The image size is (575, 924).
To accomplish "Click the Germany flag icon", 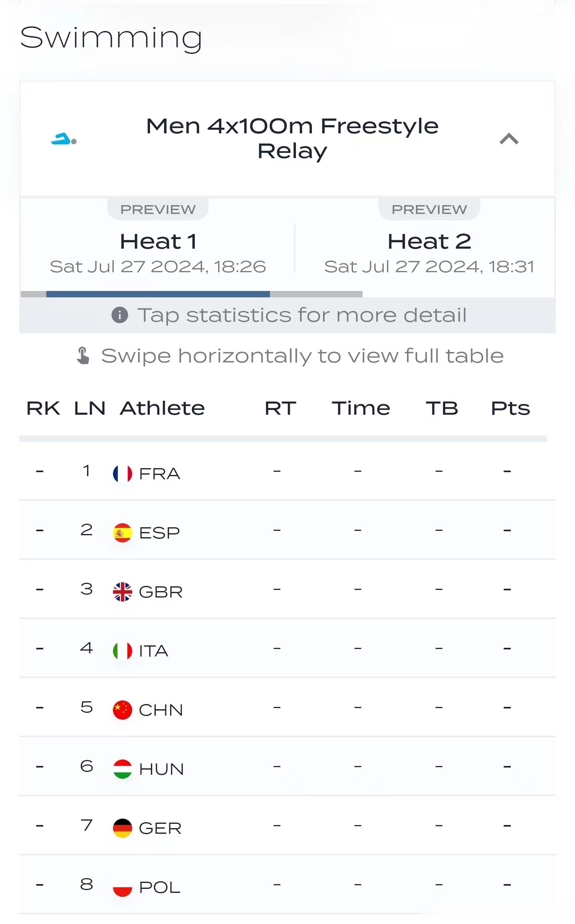I will click(x=123, y=828).
